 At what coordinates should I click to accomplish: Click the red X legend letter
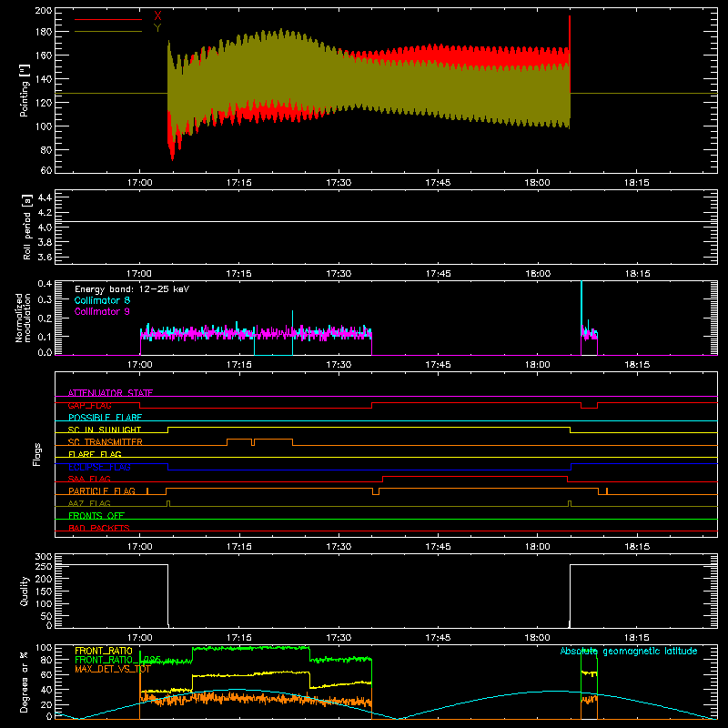pyautogui.click(x=157, y=16)
